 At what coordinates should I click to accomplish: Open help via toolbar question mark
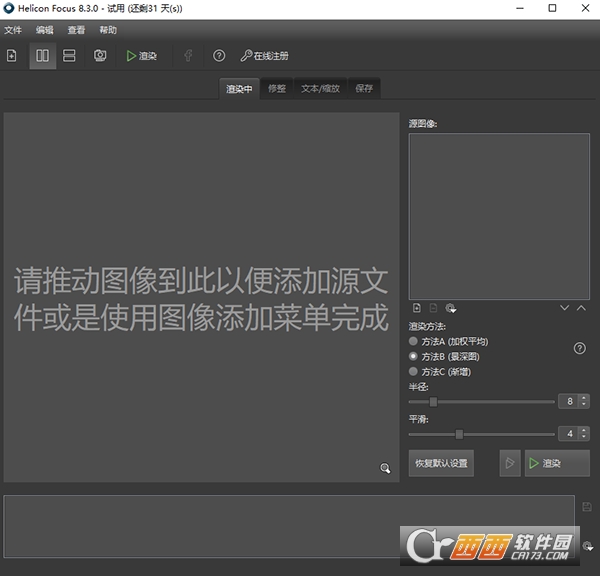pos(219,56)
